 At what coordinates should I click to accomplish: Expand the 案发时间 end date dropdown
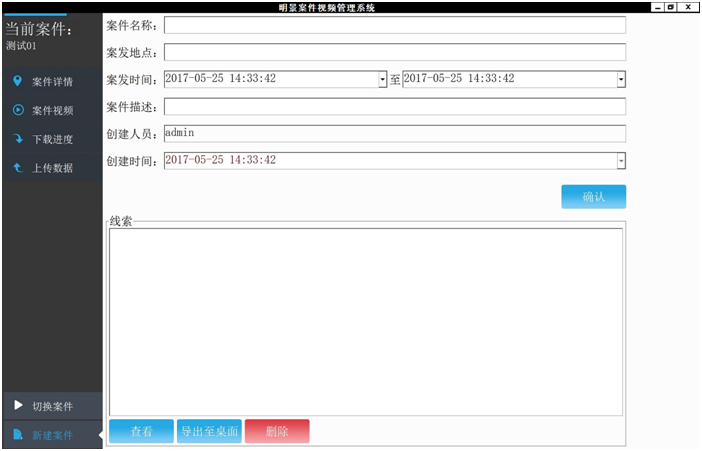pyautogui.click(x=621, y=79)
